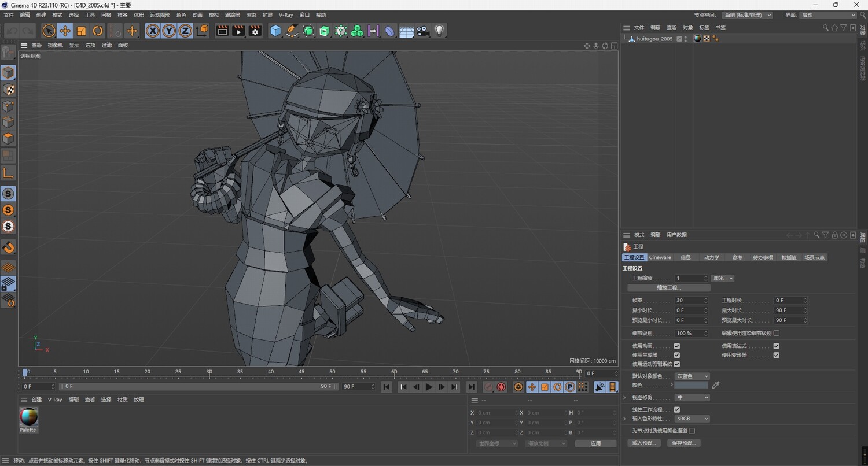Select the Rotate tool in top toolbar

(98, 31)
